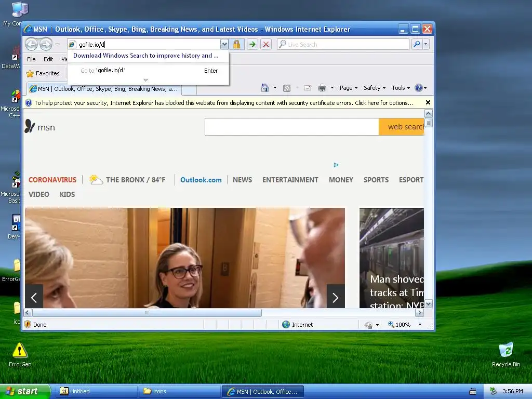Open the MONEY section link
532x399 pixels.
click(341, 180)
